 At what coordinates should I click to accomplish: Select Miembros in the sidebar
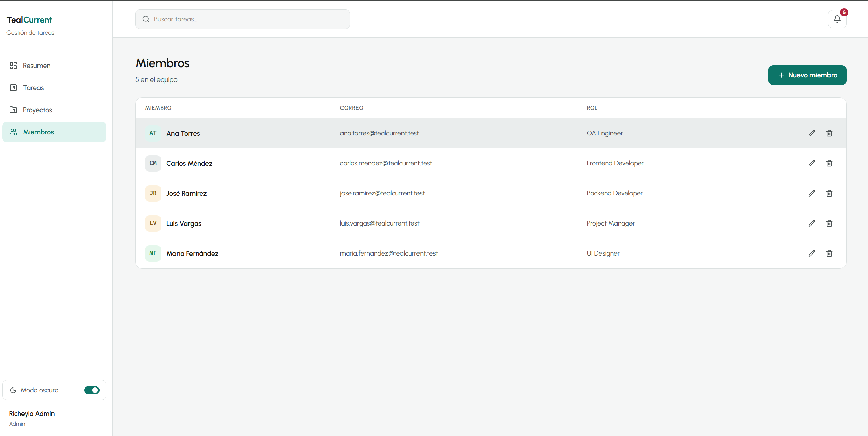point(54,132)
